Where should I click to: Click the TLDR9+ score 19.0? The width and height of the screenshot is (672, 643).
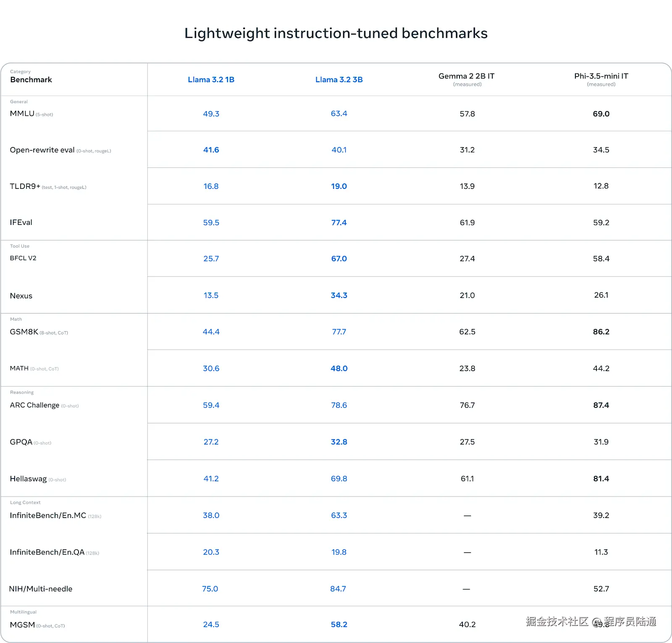tap(339, 186)
